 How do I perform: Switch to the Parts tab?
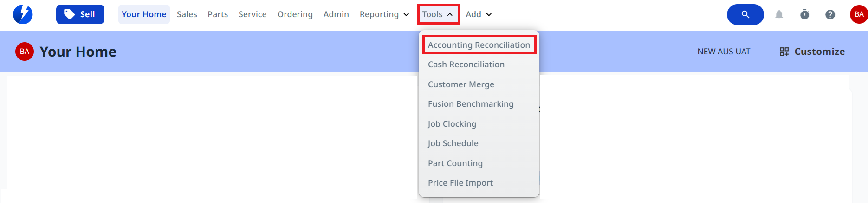(218, 14)
